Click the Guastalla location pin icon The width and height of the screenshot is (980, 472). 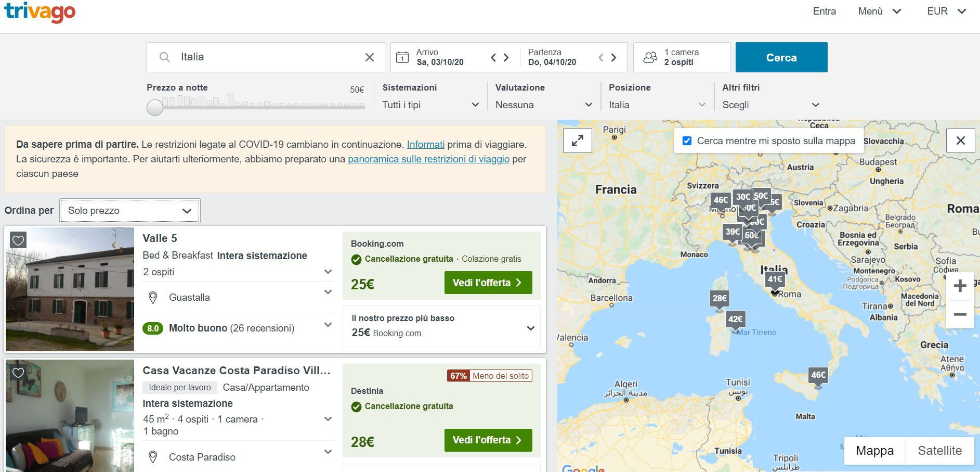[x=153, y=298]
